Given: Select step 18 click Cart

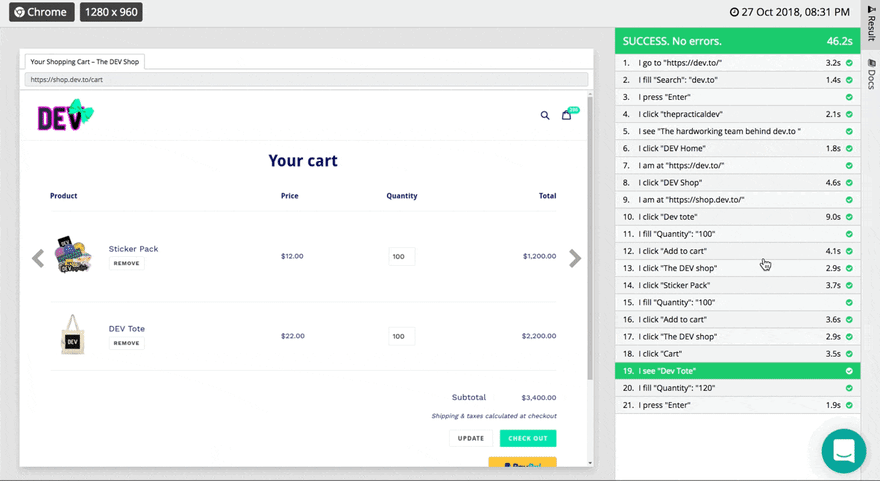Looking at the screenshot, I should point(737,354).
